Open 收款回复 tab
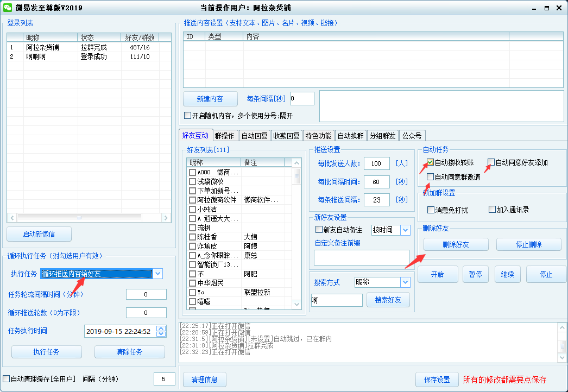 [x=286, y=136]
